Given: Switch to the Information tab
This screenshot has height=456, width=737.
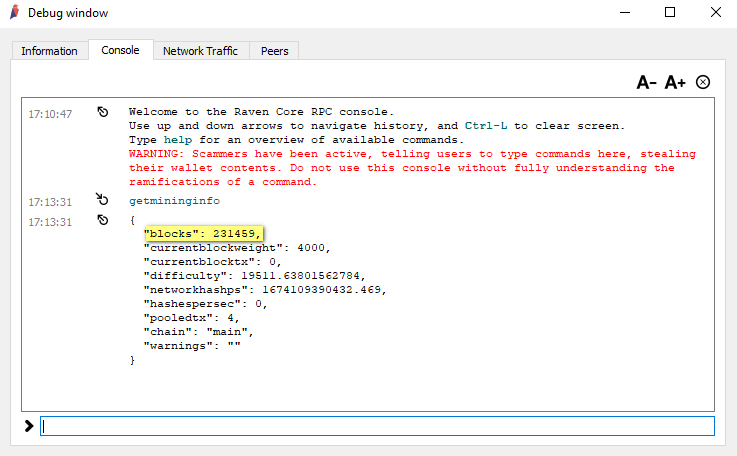Looking at the screenshot, I should (x=49, y=51).
